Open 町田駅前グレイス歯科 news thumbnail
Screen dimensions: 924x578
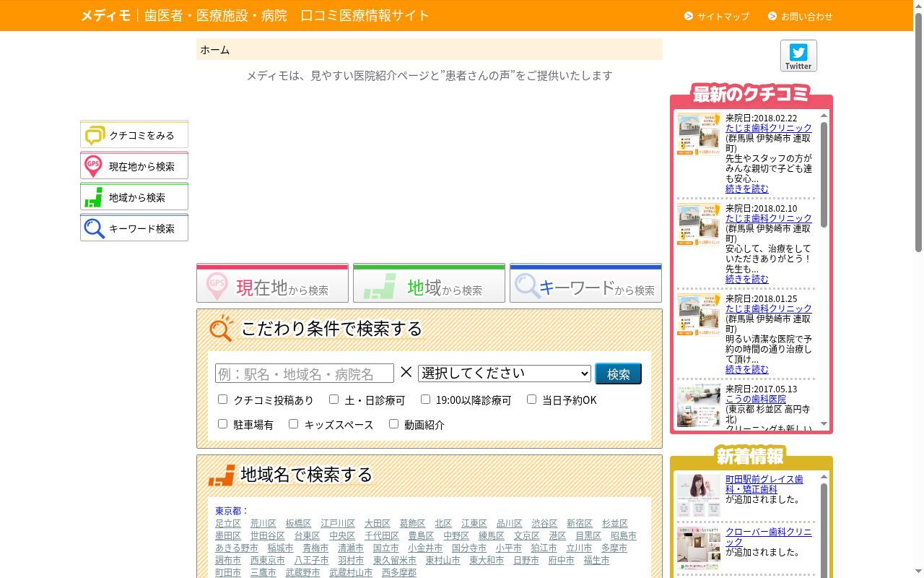click(699, 496)
